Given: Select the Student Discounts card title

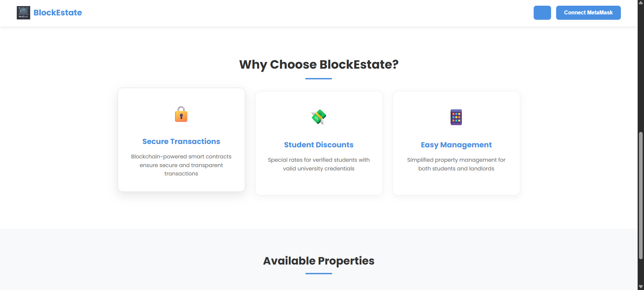Looking at the screenshot, I should pos(319,145).
